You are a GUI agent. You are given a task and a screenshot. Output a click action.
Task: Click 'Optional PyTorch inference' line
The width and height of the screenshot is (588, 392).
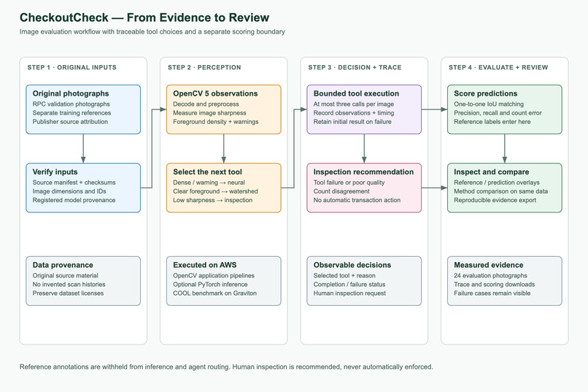(210, 285)
